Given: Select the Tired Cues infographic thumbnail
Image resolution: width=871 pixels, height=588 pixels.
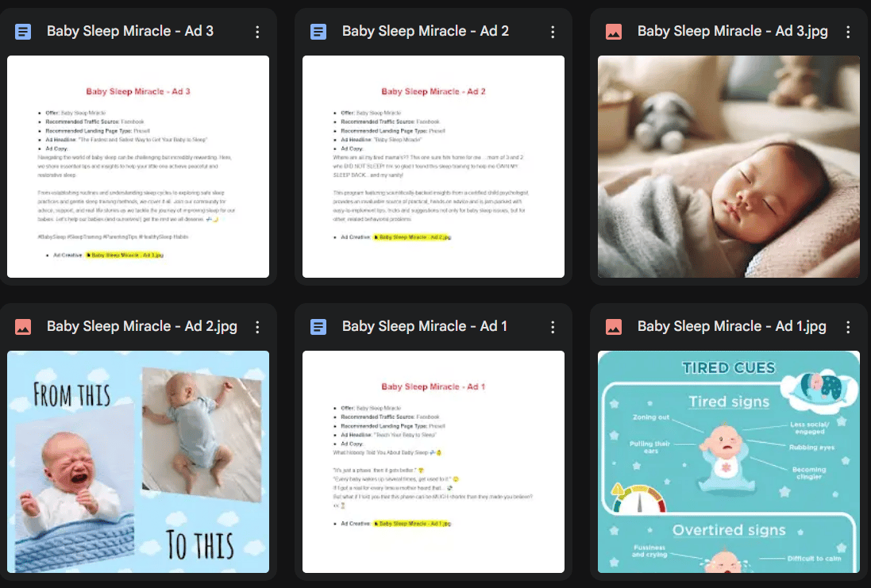Looking at the screenshot, I should 728,462.
